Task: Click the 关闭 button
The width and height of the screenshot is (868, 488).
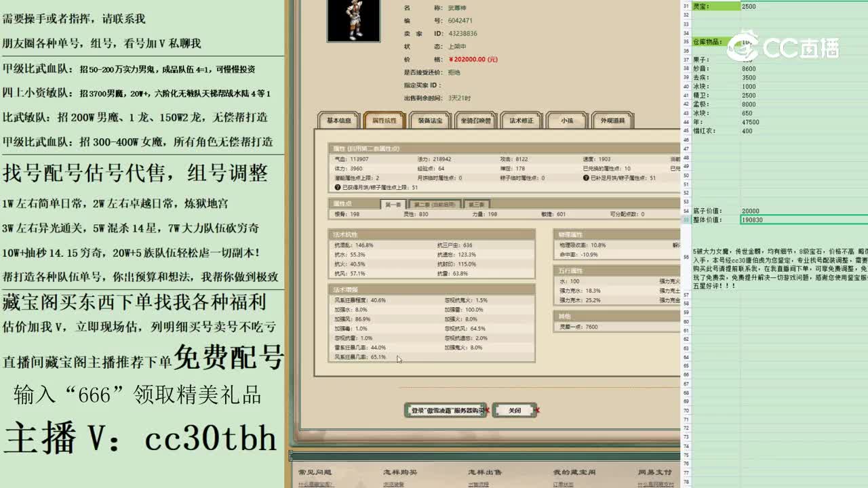Action: click(x=515, y=410)
